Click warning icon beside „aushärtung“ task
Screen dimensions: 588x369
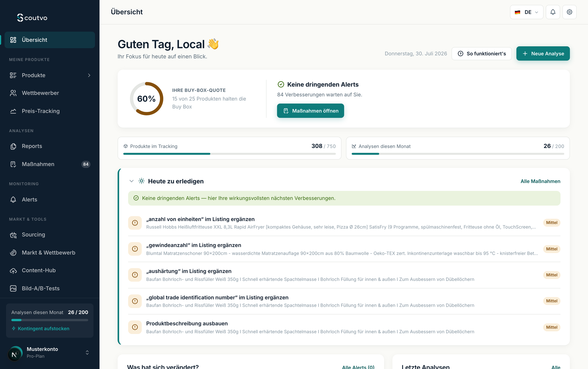tap(135, 275)
